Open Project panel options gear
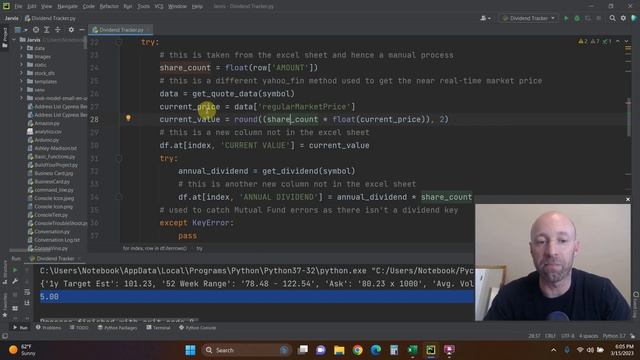Viewport: 640px width, 360px height. point(71,30)
